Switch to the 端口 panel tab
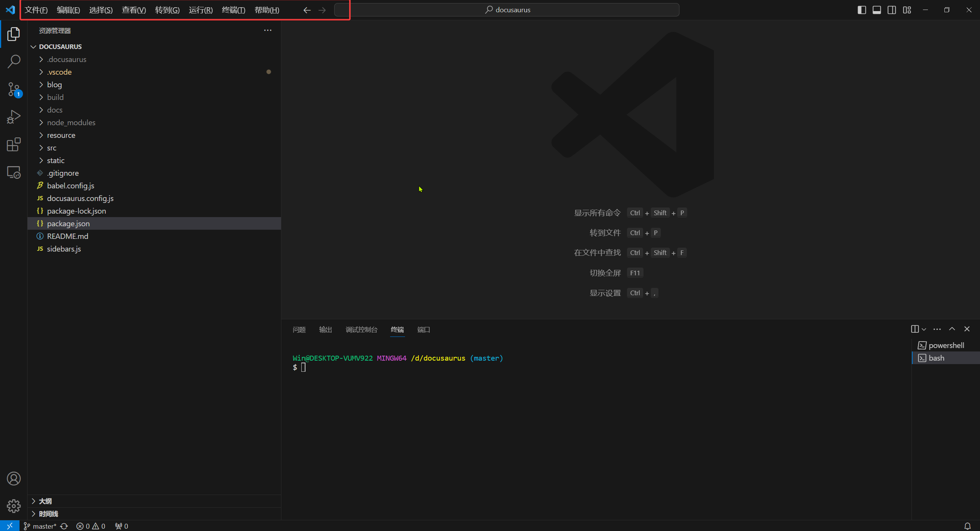This screenshot has width=980, height=531. pyautogui.click(x=423, y=330)
